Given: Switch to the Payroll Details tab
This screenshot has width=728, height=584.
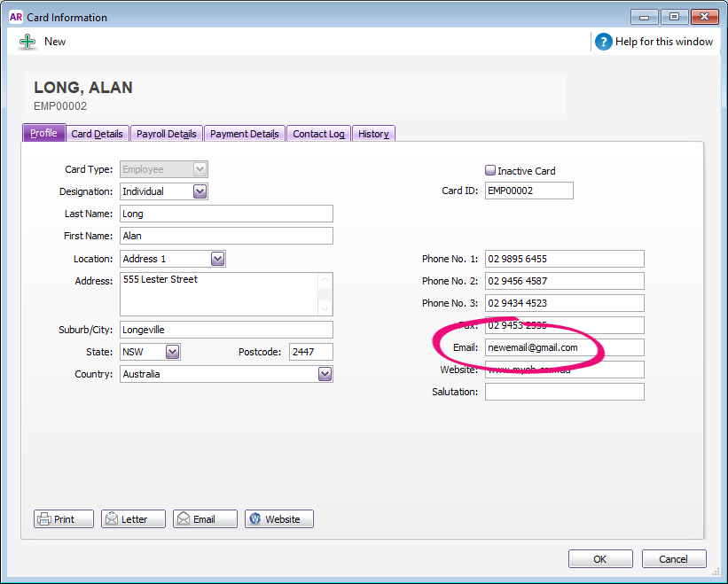Looking at the screenshot, I should (166, 134).
